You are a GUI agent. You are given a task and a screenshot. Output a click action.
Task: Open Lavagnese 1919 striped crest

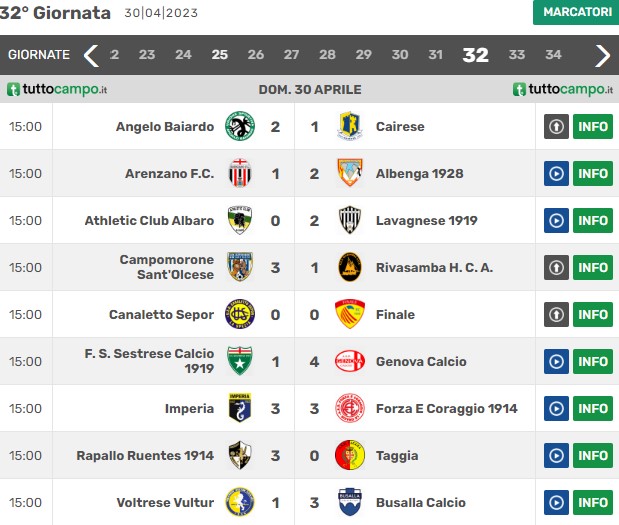[350, 220]
